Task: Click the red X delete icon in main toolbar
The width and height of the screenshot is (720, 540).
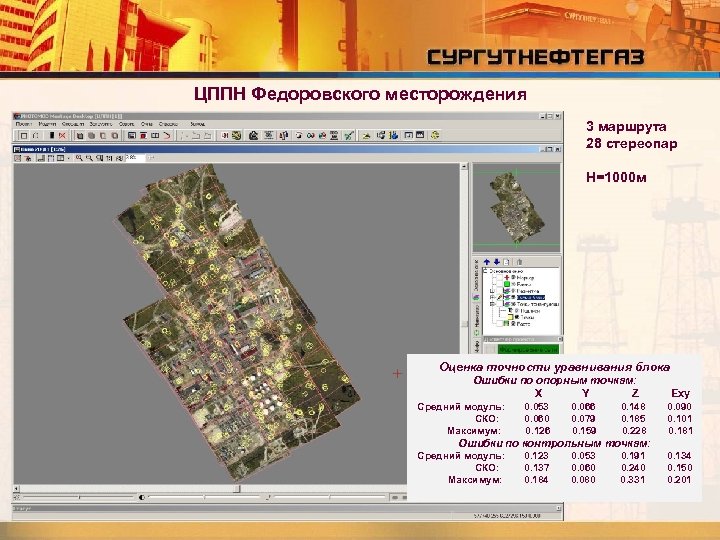Action: 62,135
